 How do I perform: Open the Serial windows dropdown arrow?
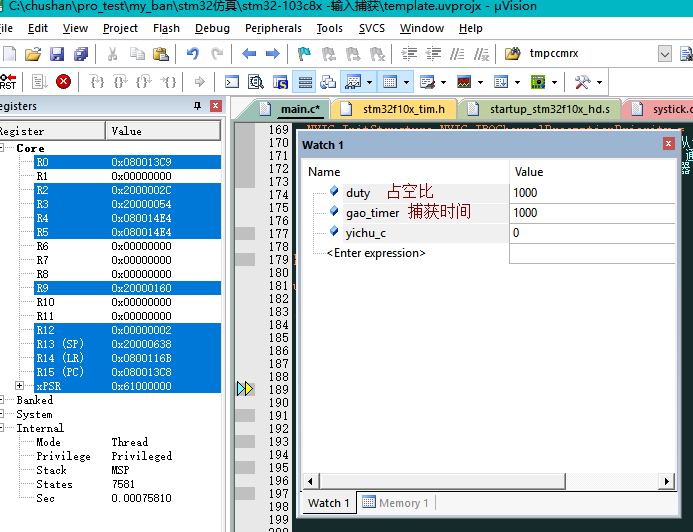444,82
